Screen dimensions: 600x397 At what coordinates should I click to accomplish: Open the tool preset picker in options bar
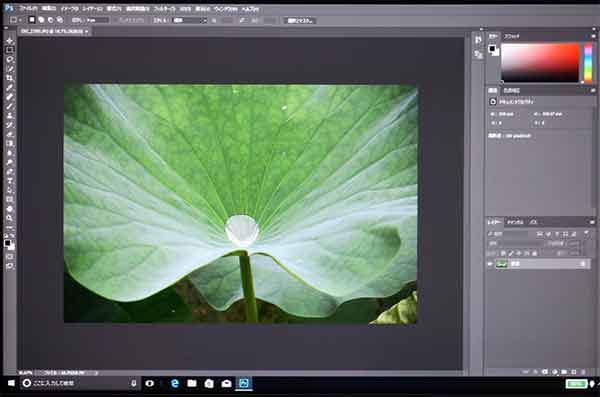(x=15, y=20)
